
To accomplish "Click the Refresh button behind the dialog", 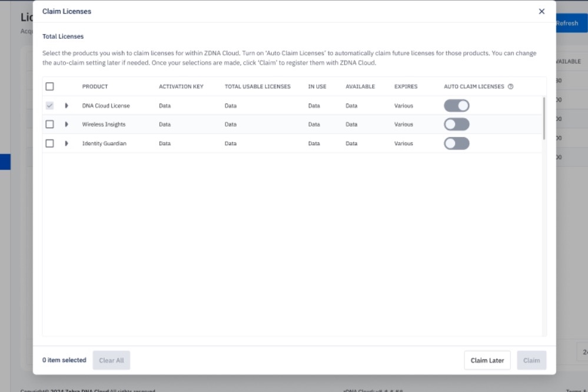I will pyautogui.click(x=568, y=23).
